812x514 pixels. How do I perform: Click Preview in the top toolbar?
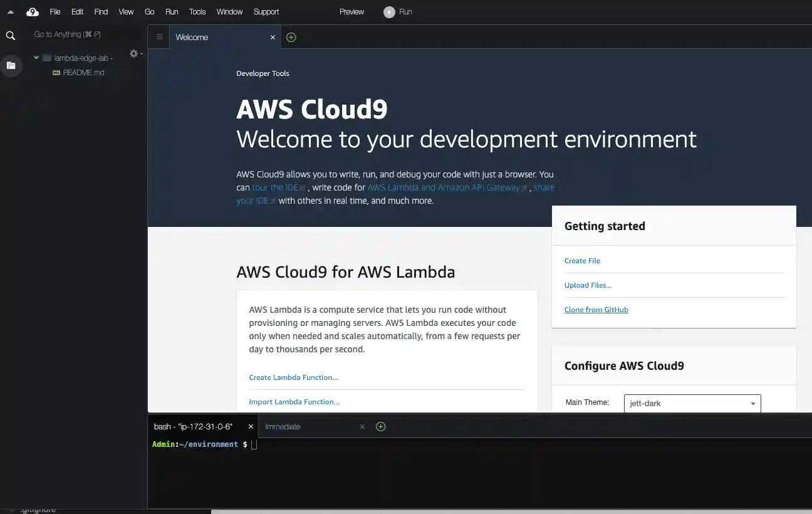point(351,12)
